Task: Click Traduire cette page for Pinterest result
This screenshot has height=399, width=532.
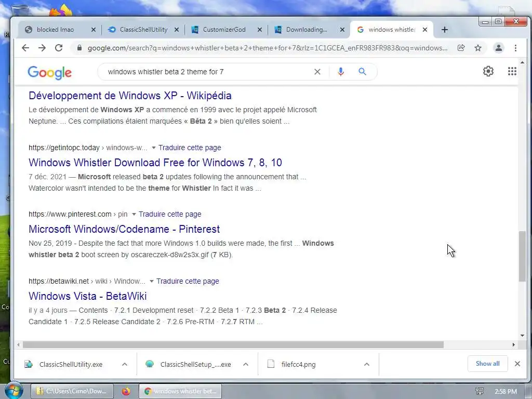Action: click(170, 214)
